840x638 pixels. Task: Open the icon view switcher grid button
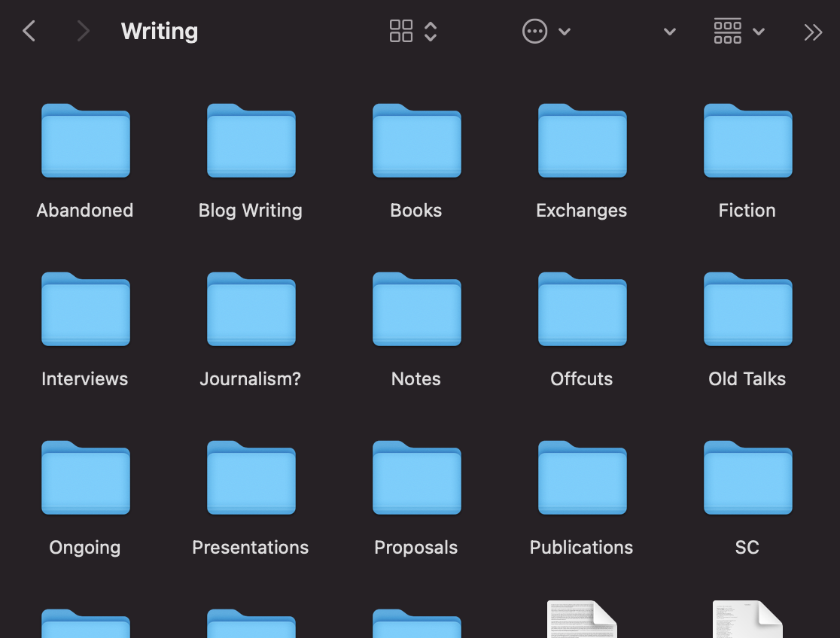tap(401, 32)
